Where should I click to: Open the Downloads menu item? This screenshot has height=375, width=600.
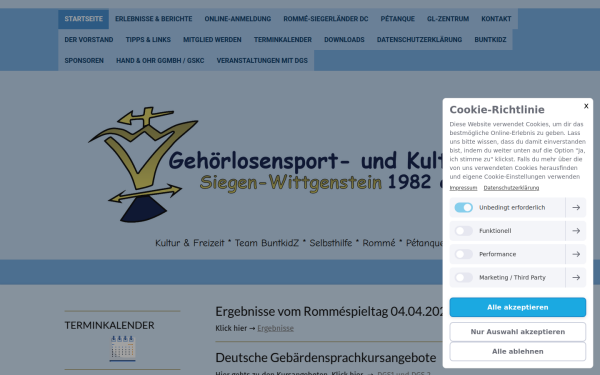(344, 40)
